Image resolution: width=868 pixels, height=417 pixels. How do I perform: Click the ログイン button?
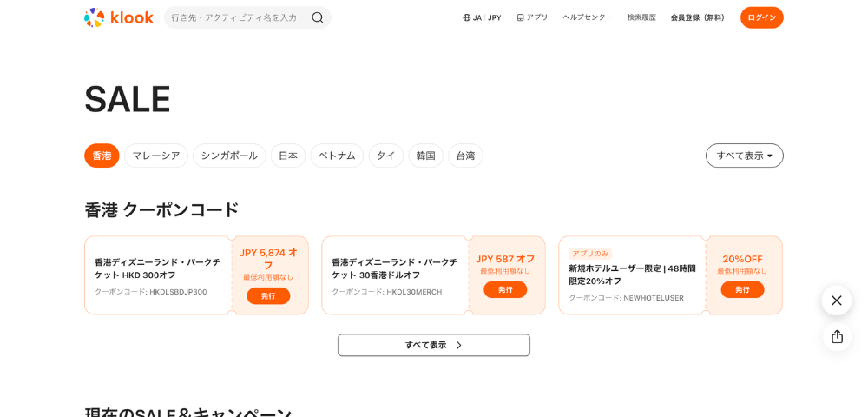click(762, 17)
